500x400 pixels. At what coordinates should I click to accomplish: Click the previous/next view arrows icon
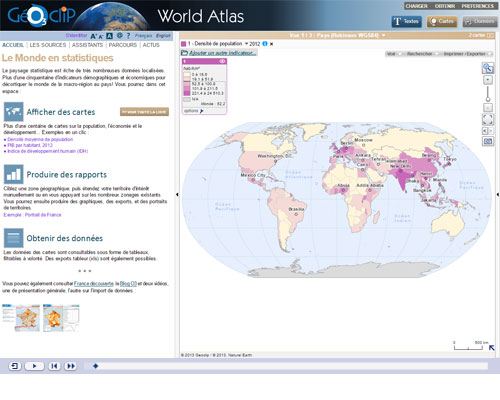coord(488,131)
